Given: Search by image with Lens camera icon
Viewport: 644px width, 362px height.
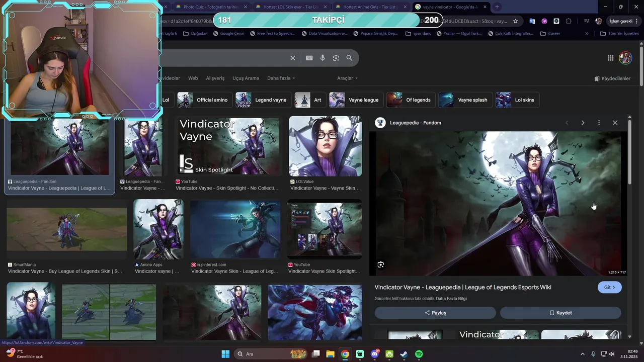Looking at the screenshot, I should coord(336,58).
